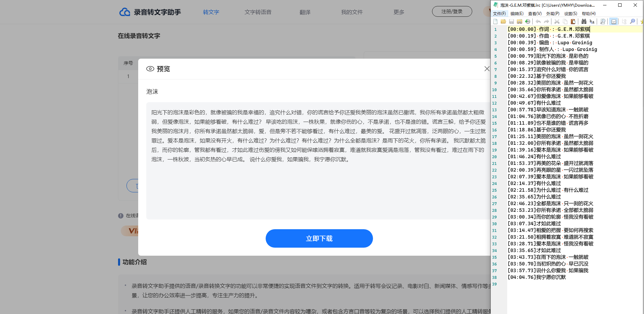The width and height of the screenshot is (644, 314).
Task: Create a new file in Notepad2 toolbar
Action: [x=495, y=21]
